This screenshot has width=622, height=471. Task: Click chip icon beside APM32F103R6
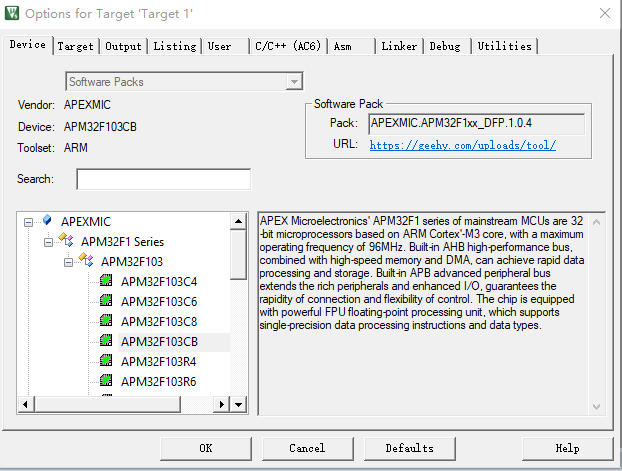(106, 380)
